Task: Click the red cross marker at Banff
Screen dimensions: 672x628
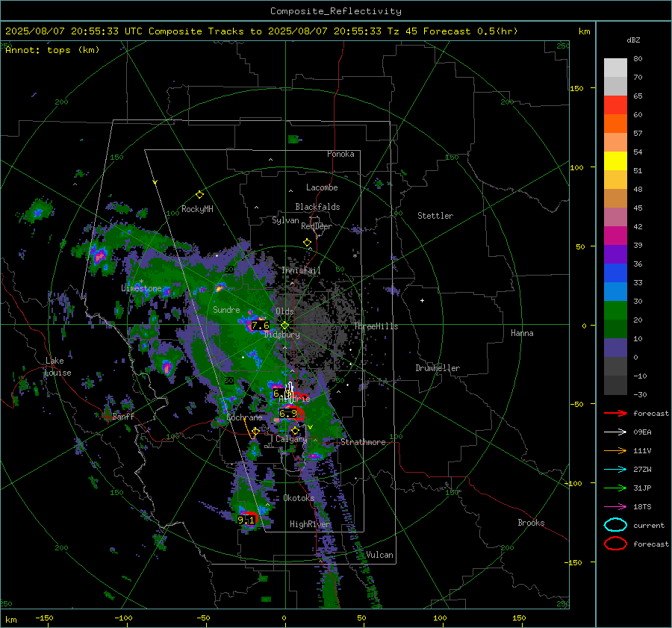Action: coord(108,416)
